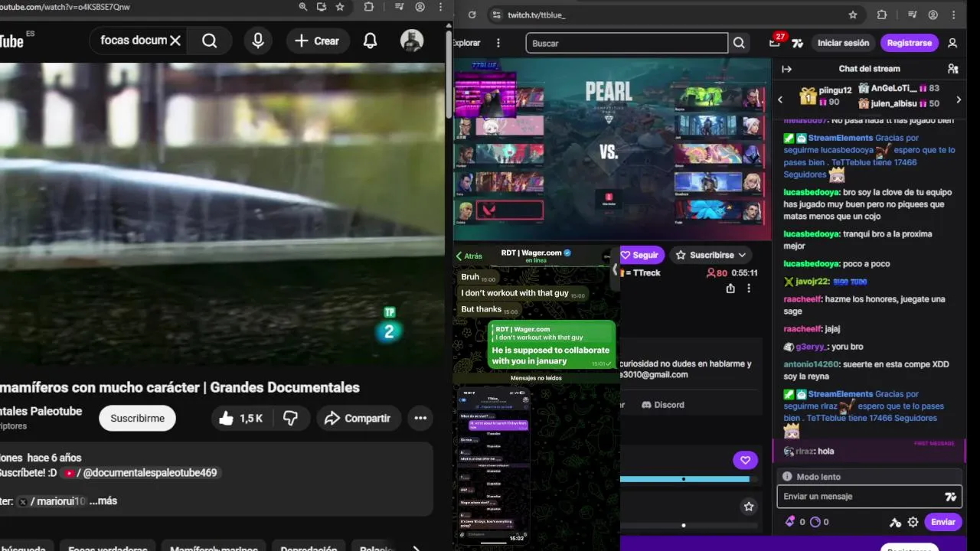Click Registrarse in Twitch top bar
The image size is (980, 551).
click(x=910, y=43)
